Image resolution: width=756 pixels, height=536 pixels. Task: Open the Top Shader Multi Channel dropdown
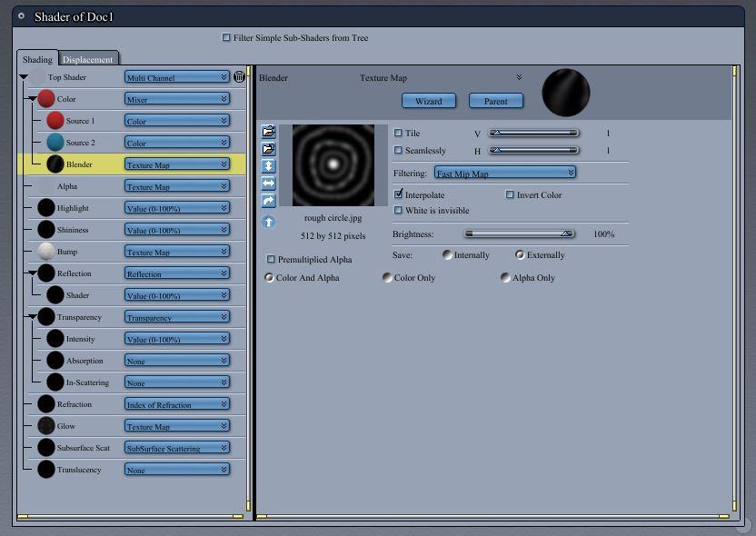[x=176, y=77]
